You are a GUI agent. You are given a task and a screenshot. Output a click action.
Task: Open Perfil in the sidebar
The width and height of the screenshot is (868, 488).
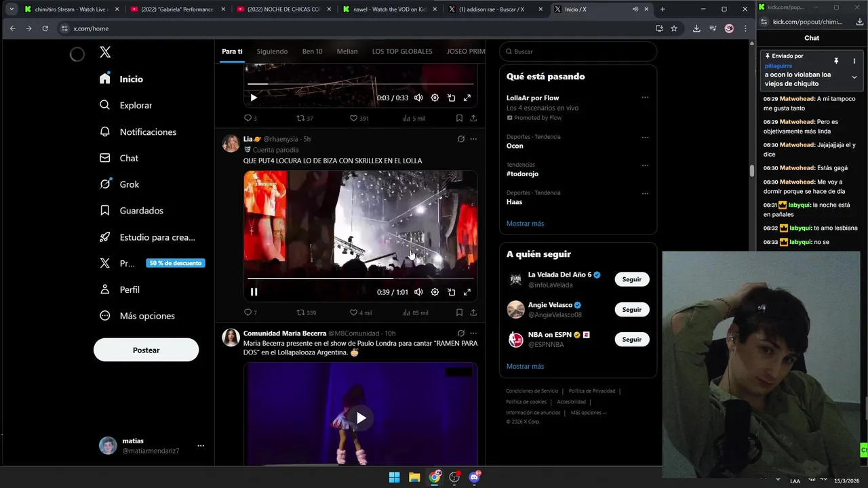click(x=119, y=289)
